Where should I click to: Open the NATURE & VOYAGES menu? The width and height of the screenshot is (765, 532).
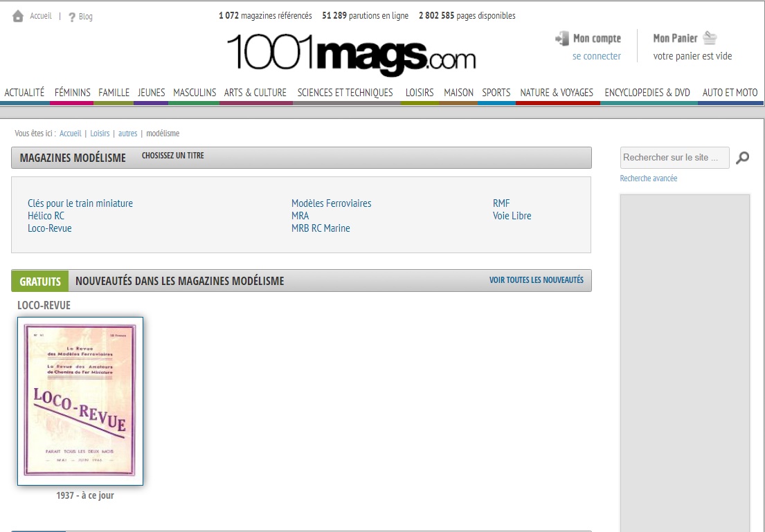(557, 93)
